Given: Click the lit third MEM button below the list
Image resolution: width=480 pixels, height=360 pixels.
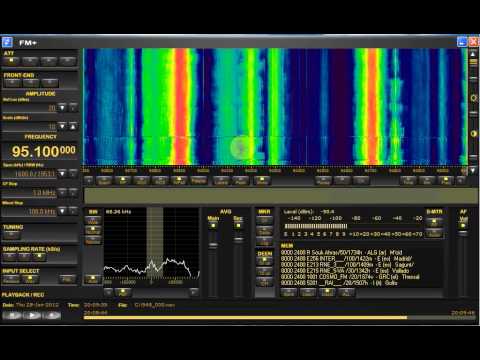Looking at the screenshot, I should tap(327, 293).
